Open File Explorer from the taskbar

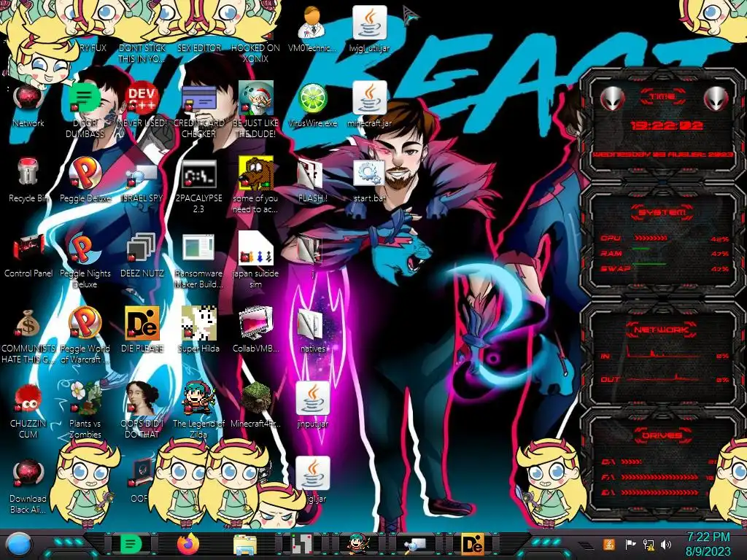(x=245, y=545)
